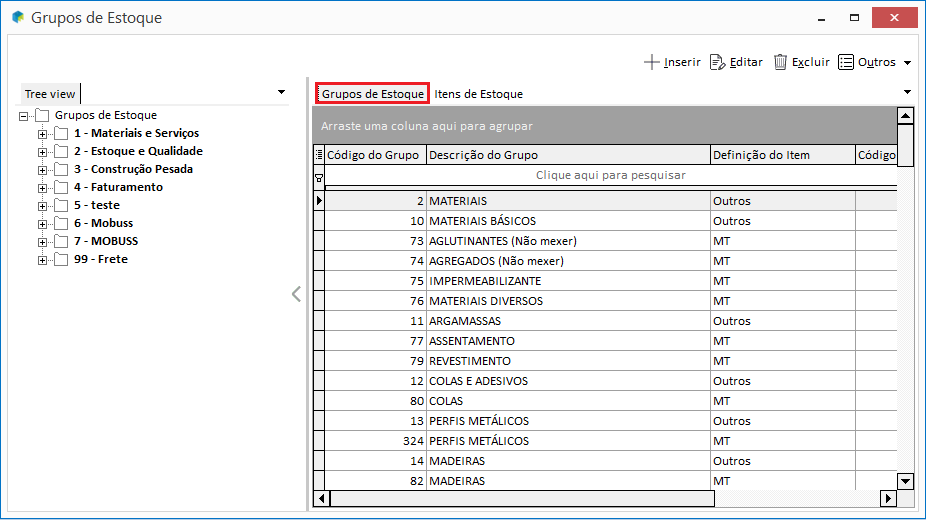Expand the 3 - Construção Pesada node
The width and height of the screenshot is (926, 520).
point(42,171)
